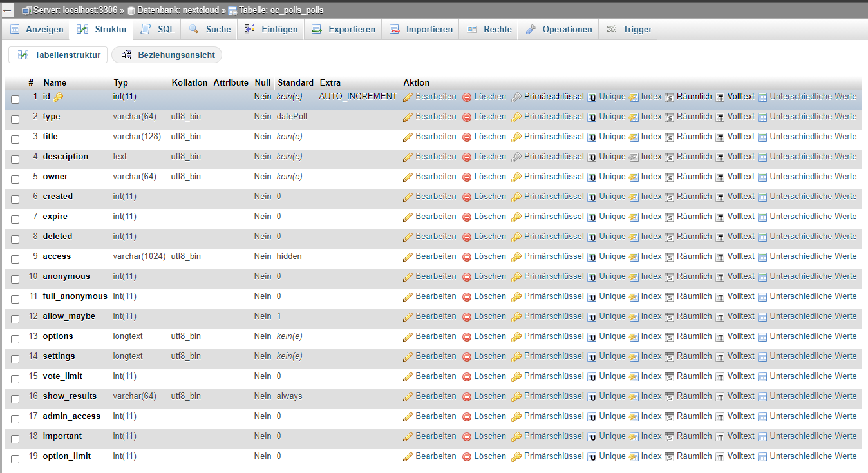Click the Typ column header
868x473 pixels.
(x=120, y=82)
